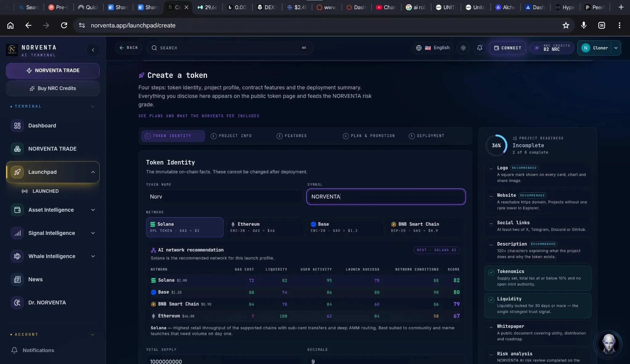Click Signal Intelligence bars icon

point(17,233)
